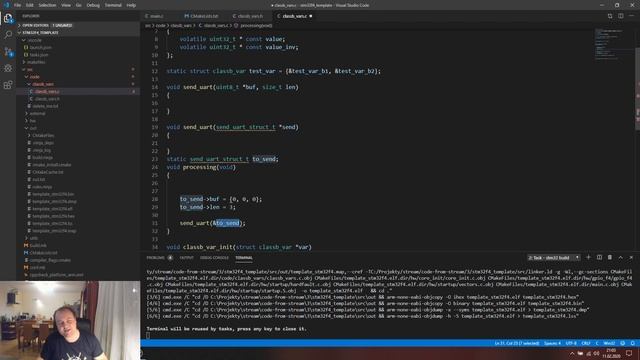Click in the terminal input area
640x360 pixels.
(x=389, y=336)
